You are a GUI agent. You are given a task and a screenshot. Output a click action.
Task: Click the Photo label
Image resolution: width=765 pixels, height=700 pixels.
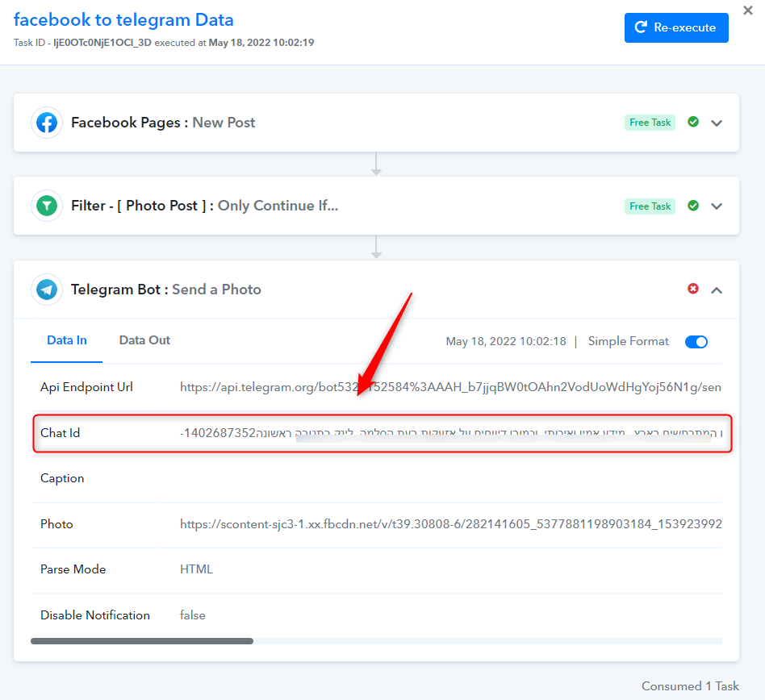pyautogui.click(x=56, y=524)
